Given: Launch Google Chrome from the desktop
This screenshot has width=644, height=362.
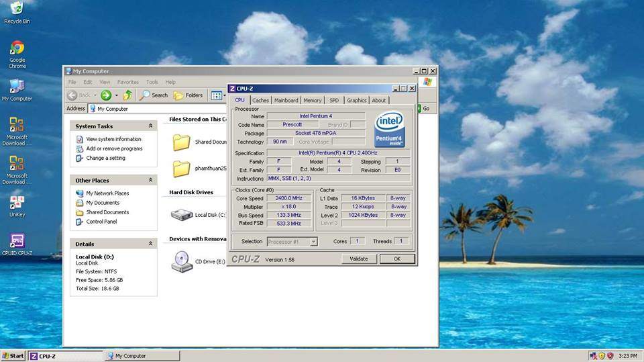Looking at the screenshot, I should 17,48.
